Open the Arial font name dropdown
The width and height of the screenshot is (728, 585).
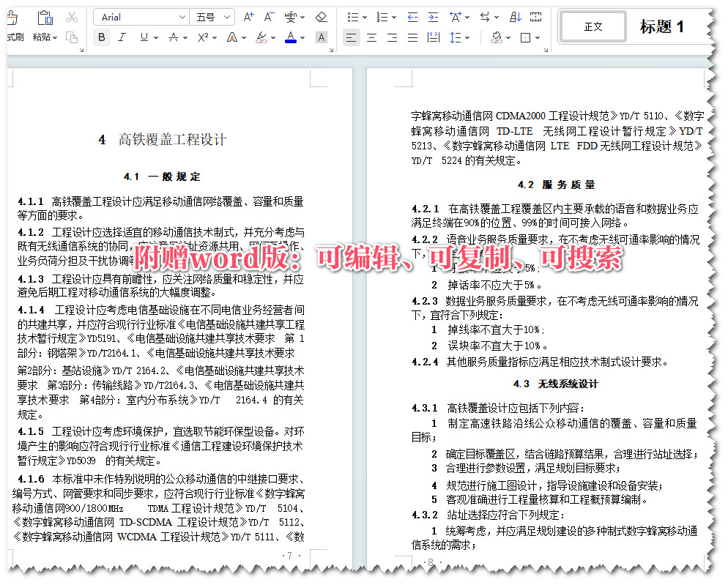coord(141,16)
